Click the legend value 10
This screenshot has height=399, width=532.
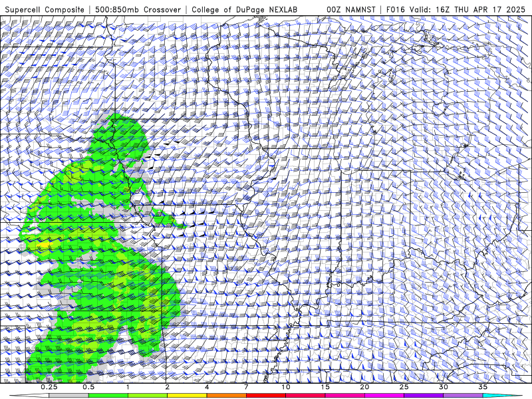pos(286,387)
